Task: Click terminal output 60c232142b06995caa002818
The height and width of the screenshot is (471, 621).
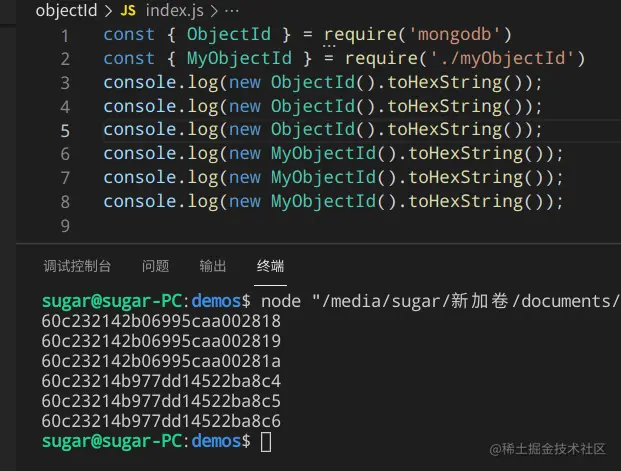Action: tap(161, 321)
